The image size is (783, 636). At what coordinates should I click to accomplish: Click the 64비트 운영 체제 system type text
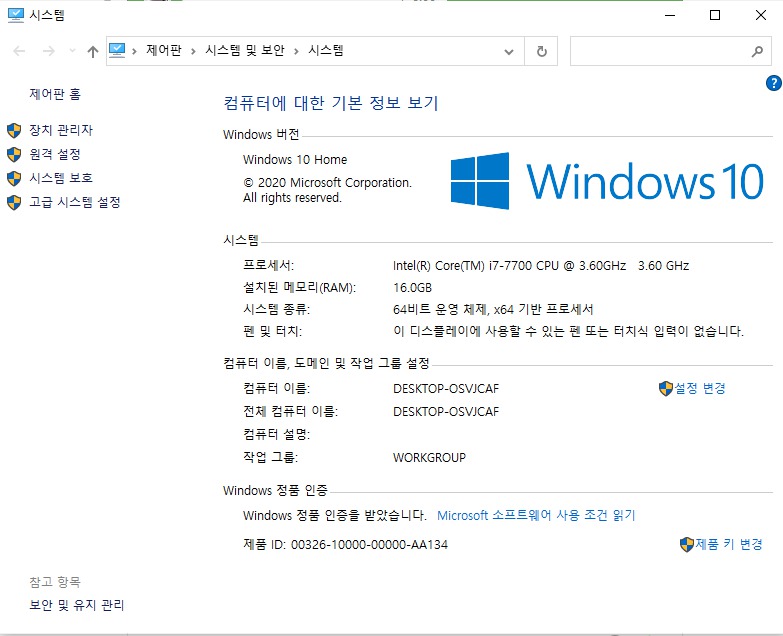tap(493, 310)
